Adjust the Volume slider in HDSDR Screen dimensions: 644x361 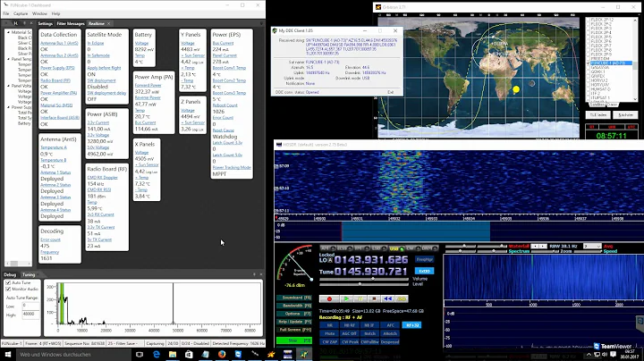click(x=364, y=279)
